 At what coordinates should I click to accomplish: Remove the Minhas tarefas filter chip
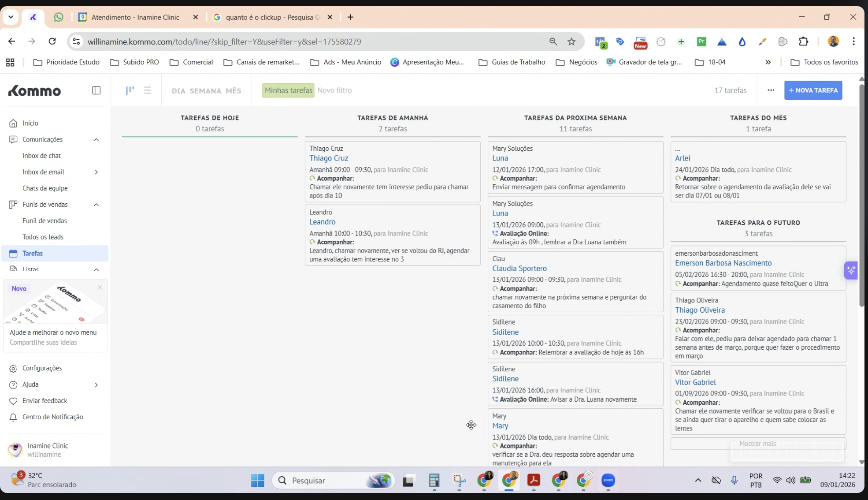tap(288, 90)
